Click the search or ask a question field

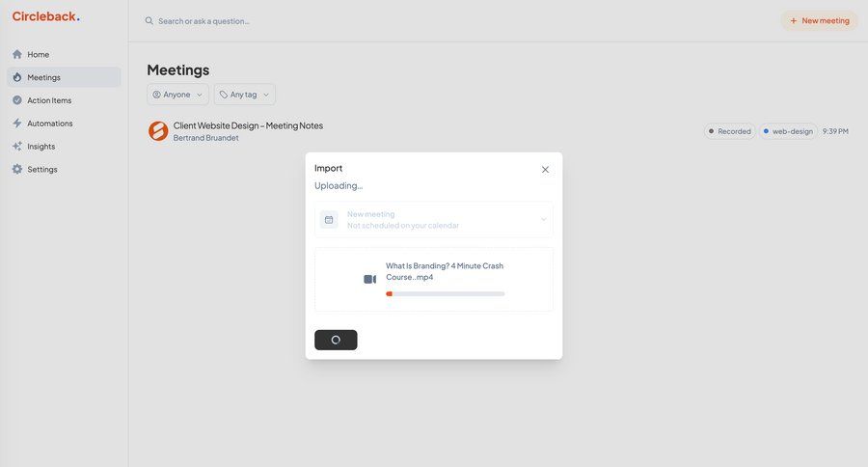click(x=289, y=21)
